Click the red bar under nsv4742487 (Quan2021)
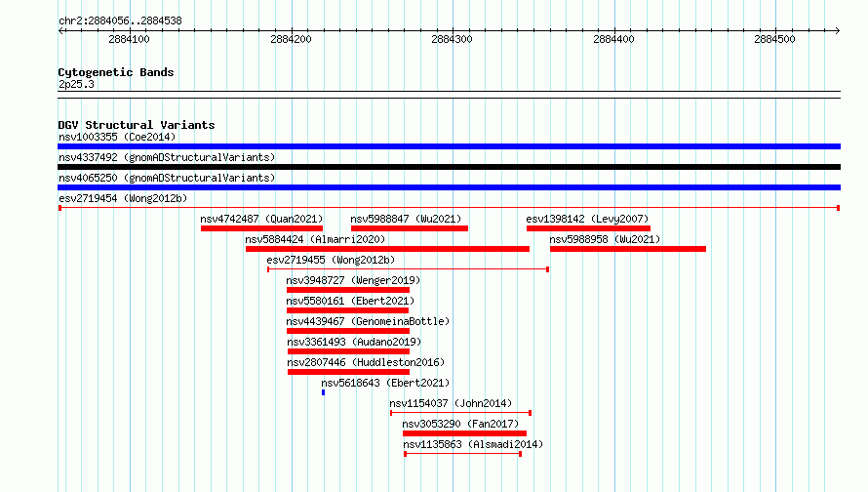 coord(261,228)
